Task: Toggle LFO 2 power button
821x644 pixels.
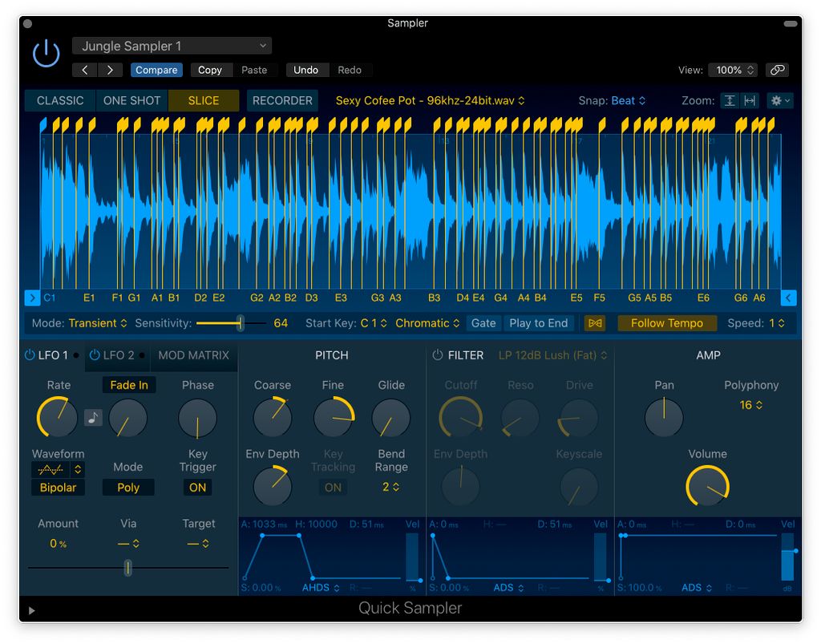Action: [95, 355]
